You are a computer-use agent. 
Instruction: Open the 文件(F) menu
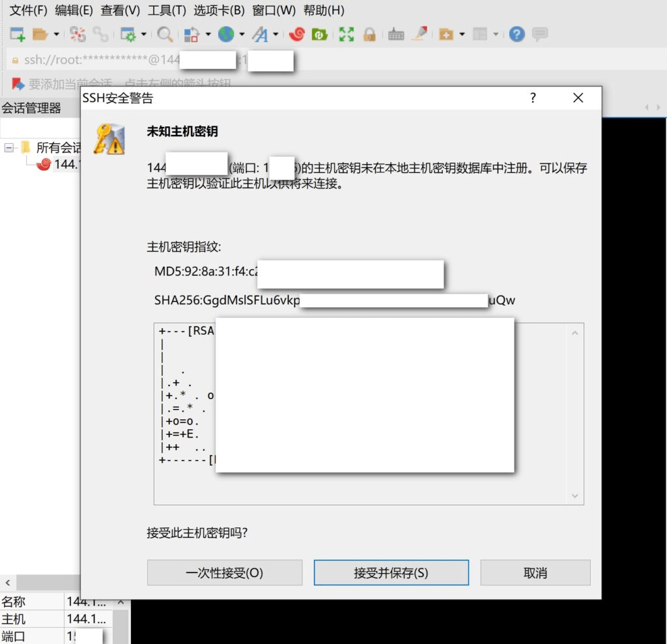[28, 10]
